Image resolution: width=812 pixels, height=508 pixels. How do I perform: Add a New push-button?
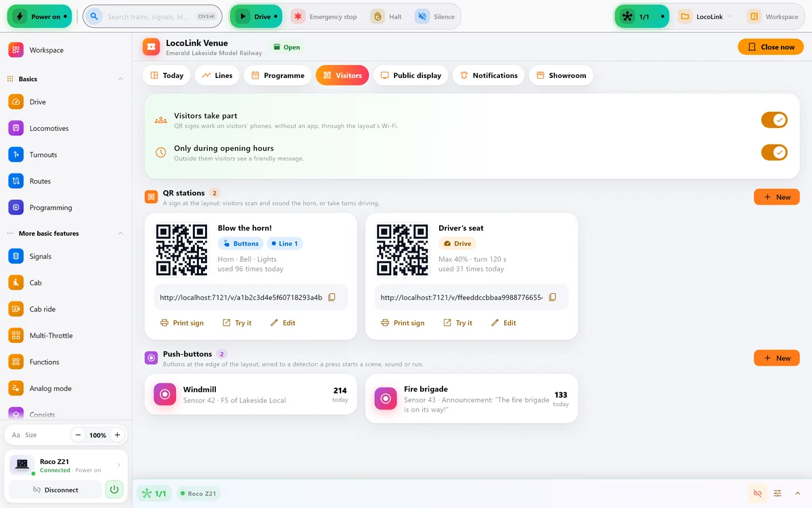[x=777, y=358]
